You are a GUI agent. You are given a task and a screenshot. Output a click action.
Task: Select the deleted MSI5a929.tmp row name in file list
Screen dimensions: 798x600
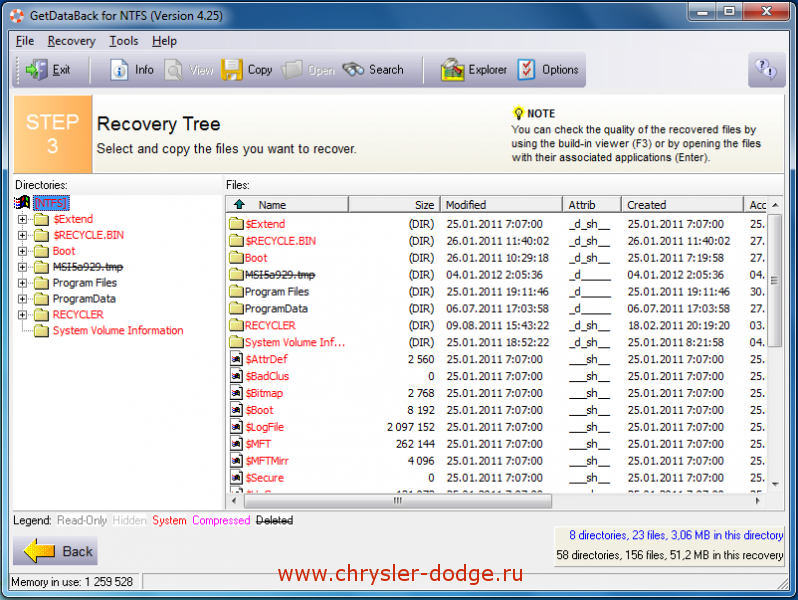[279, 275]
